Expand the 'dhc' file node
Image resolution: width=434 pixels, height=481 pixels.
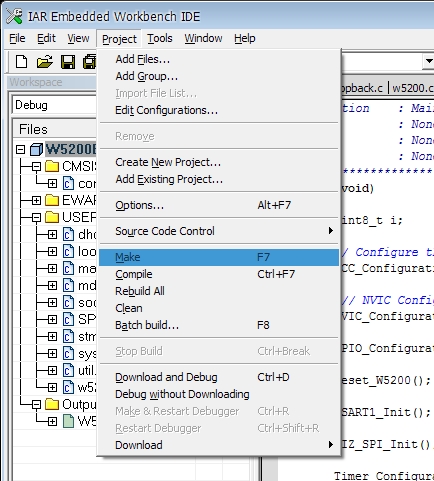click(52, 235)
